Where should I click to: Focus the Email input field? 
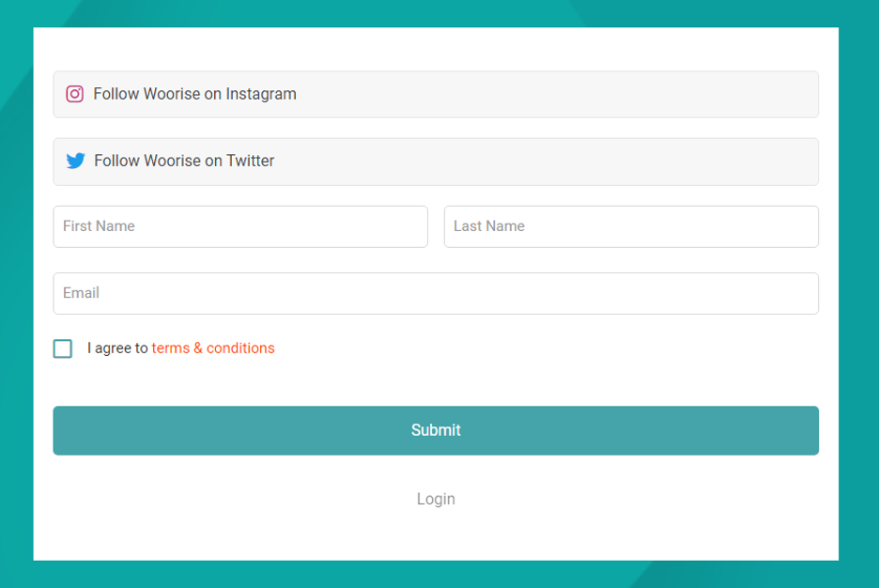click(x=436, y=293)
